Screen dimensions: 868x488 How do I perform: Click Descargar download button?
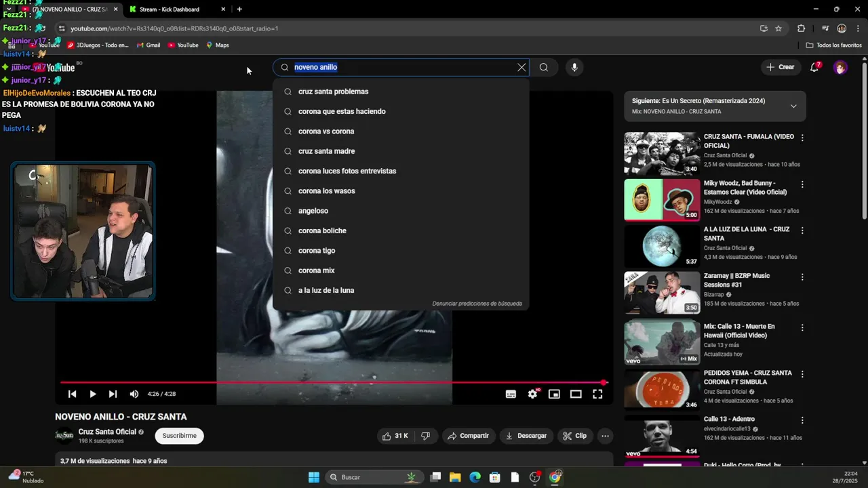(x=526, y=436)
